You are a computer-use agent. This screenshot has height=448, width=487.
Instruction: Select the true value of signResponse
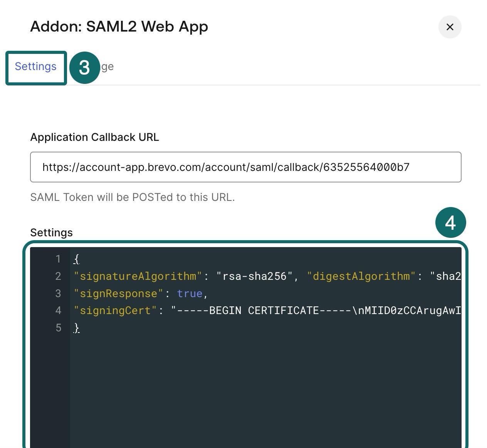[190, 293]
